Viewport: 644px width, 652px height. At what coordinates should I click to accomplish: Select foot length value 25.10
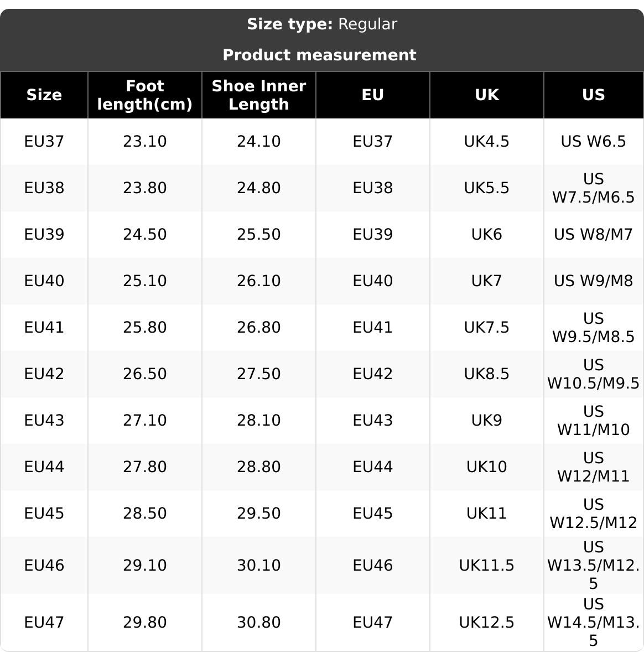pos(145,281)
